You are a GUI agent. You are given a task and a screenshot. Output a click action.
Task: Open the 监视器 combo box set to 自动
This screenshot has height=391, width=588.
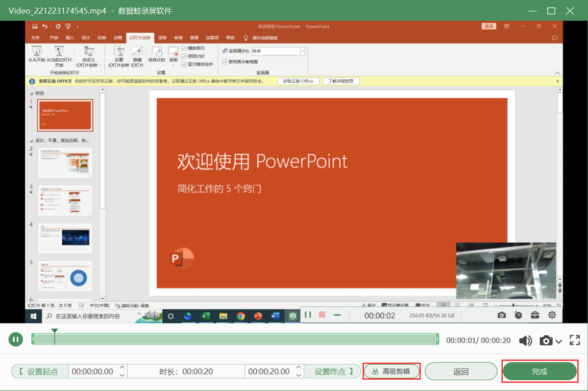pyautogui.click(x=278, y=50)
